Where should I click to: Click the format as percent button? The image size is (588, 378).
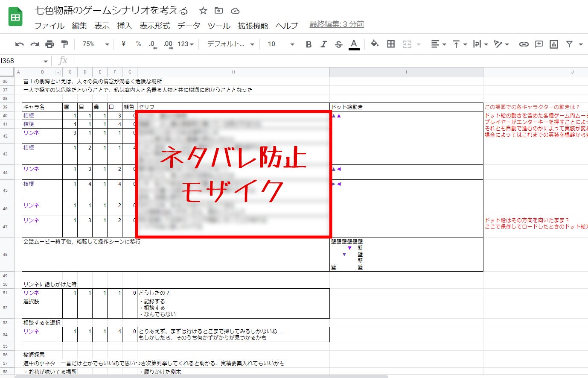pyautogui.click(x=138, y=44)
